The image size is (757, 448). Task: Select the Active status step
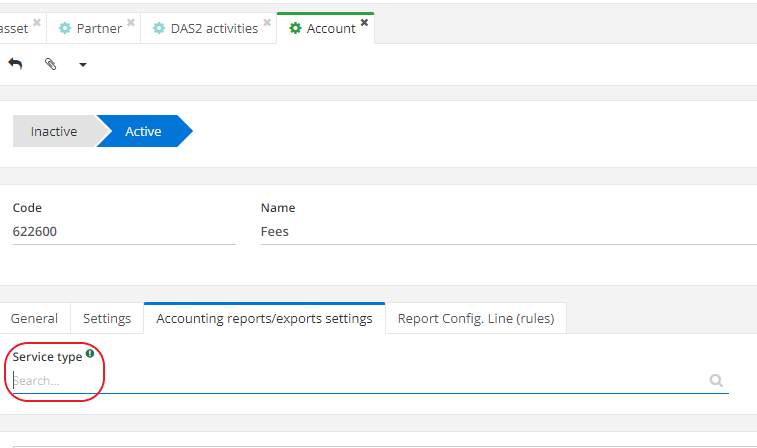[143, 131]
